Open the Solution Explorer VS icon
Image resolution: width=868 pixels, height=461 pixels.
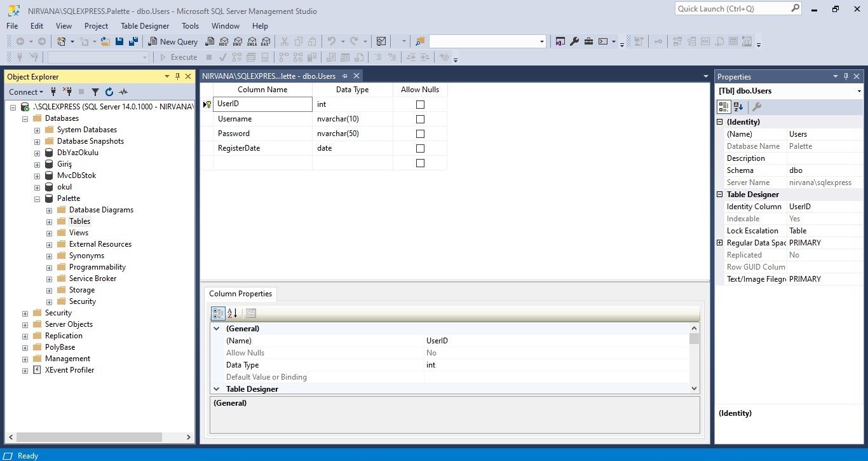(x=560, y=41)
